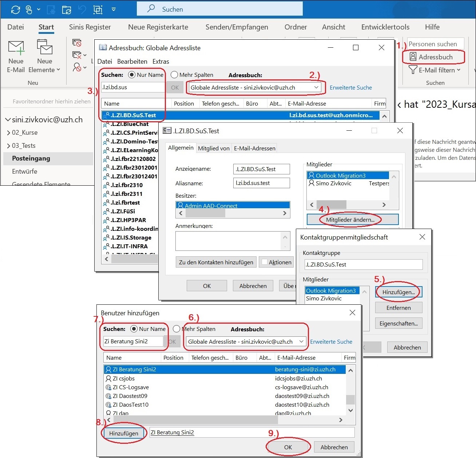Click the touch/mouse mode icon

[x=29, y=9]
